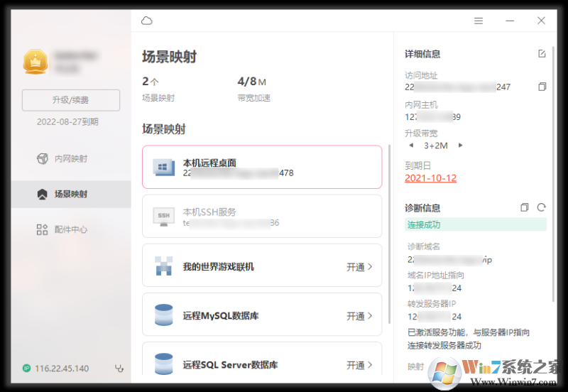This screenshot has width=568, height=392.
Task: Click the 升级/续费 button
Action: pyautogui.click(x=71, y=100)
